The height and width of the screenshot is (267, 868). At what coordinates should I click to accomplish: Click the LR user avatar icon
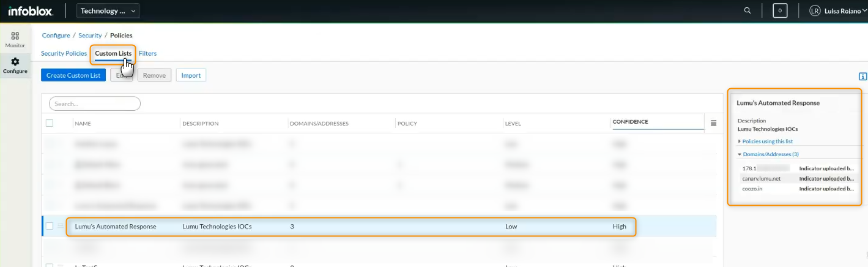click(x=814, y=11)
